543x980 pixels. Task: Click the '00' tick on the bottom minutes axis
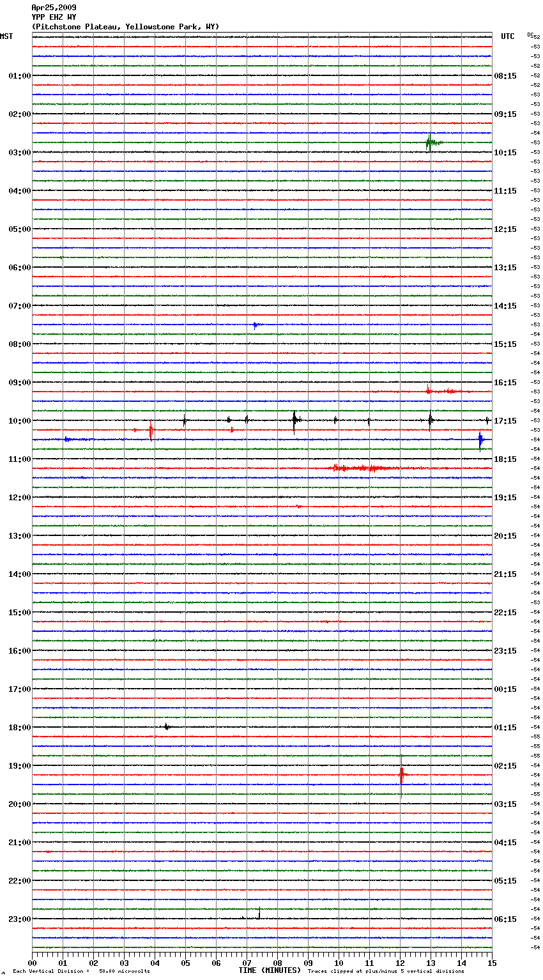[x=32, y=963]
